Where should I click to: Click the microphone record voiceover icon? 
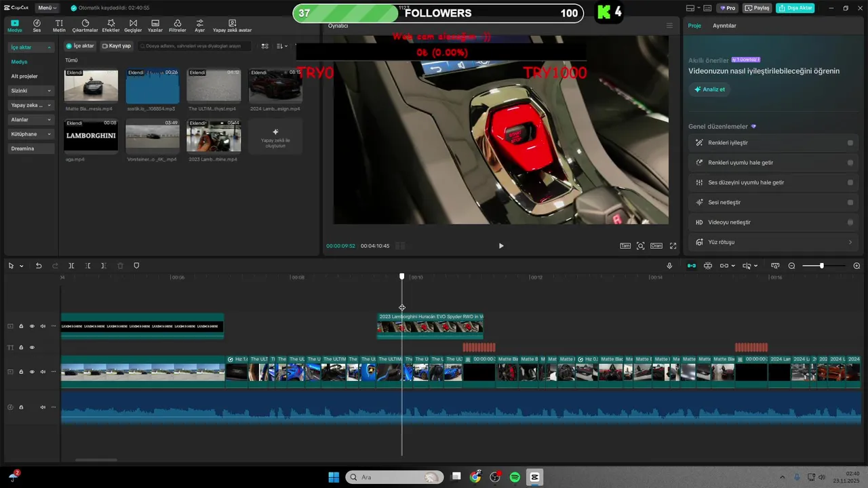point(669,266)
